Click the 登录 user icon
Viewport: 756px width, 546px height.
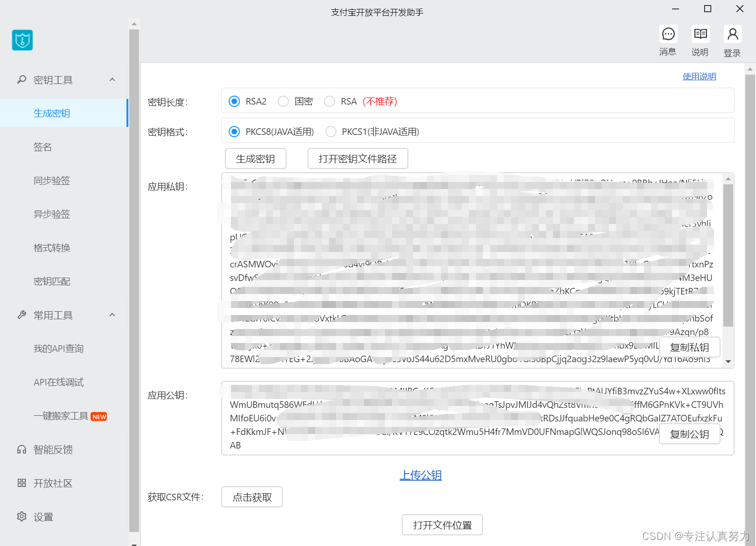(733, 34)
